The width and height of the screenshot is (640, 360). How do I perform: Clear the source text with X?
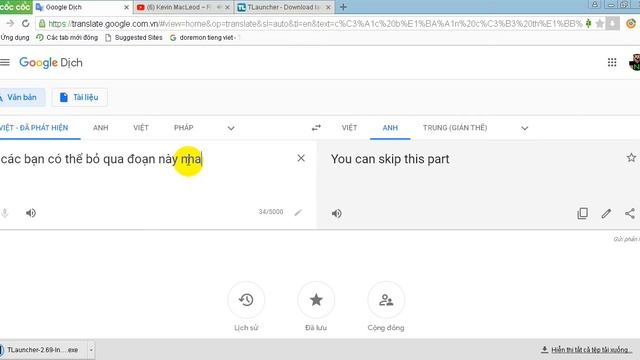click(301, 158)
